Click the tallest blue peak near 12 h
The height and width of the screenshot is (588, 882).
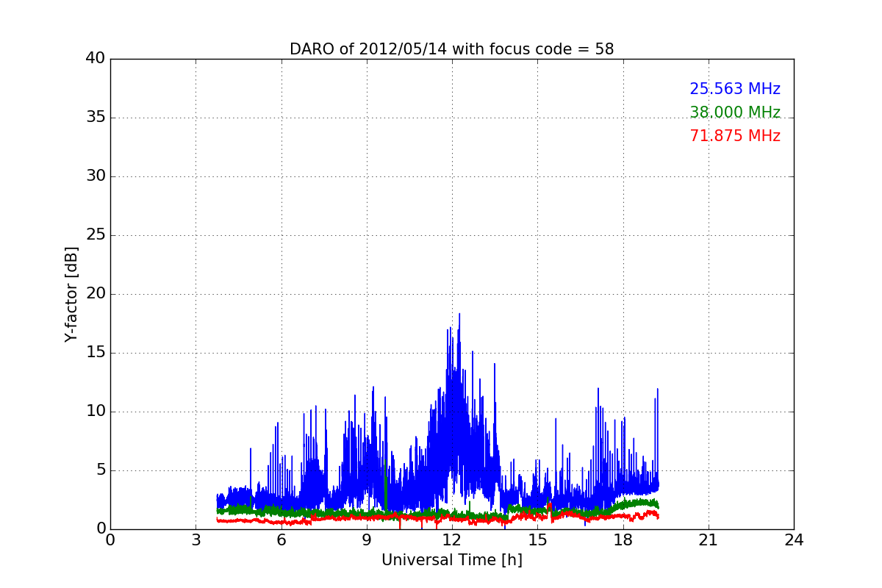click(459, 315)
